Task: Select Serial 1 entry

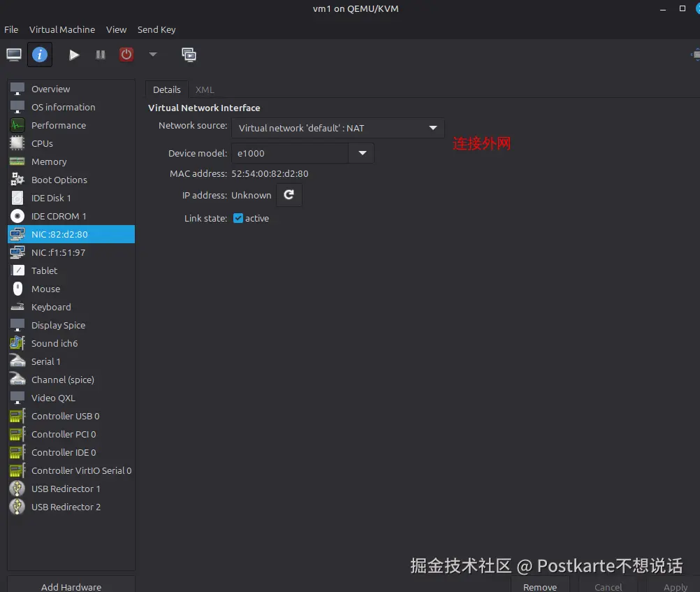Action: (x=71, y=361)
